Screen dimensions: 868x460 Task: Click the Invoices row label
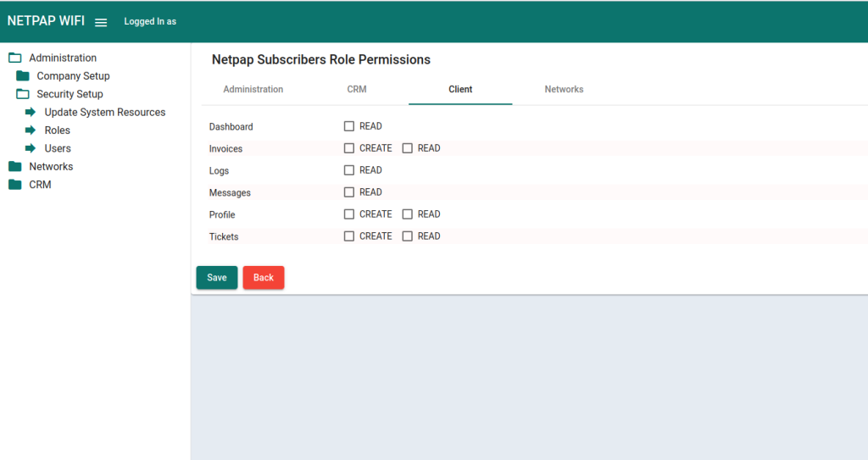tap(225, 149)
